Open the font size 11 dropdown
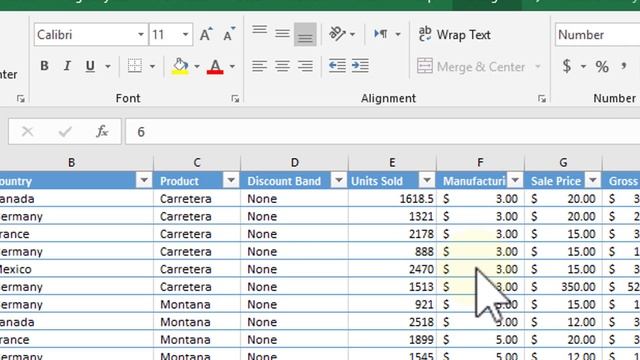Screen dimensions: 640x360 click(185, 34)
